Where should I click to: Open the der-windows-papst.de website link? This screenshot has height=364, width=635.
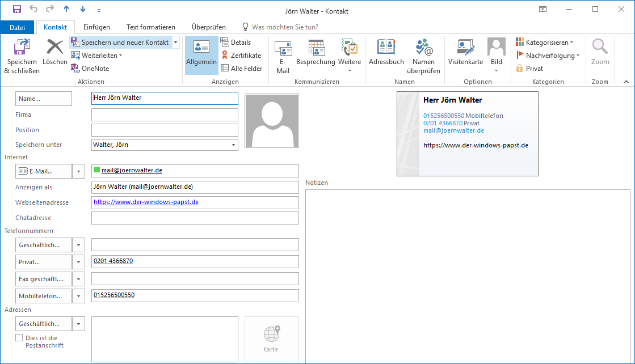[146, 202]
